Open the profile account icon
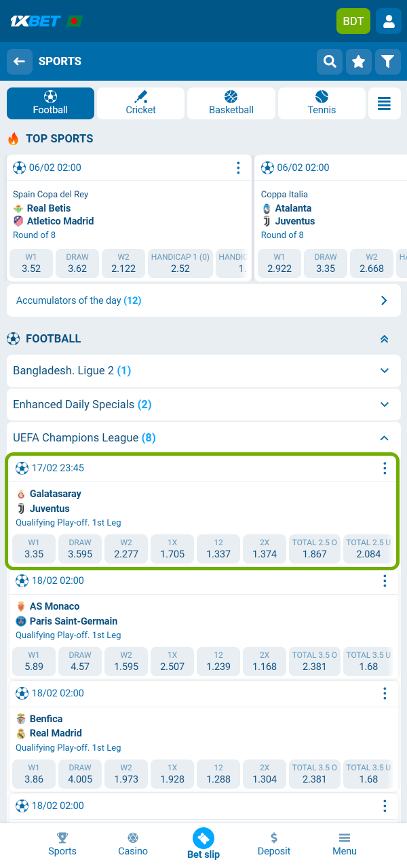 click(x=389, y=21)
